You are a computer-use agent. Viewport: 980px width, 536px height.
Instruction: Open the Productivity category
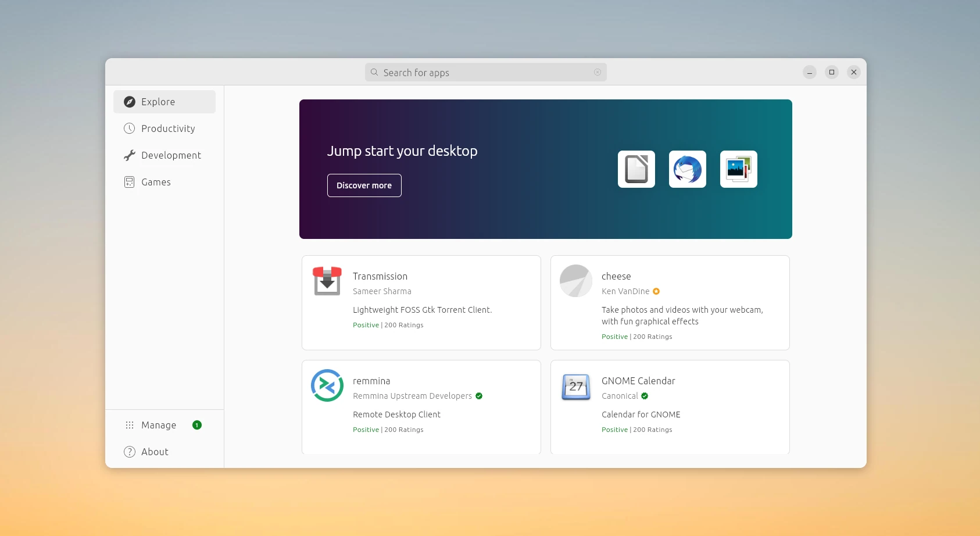164,128
